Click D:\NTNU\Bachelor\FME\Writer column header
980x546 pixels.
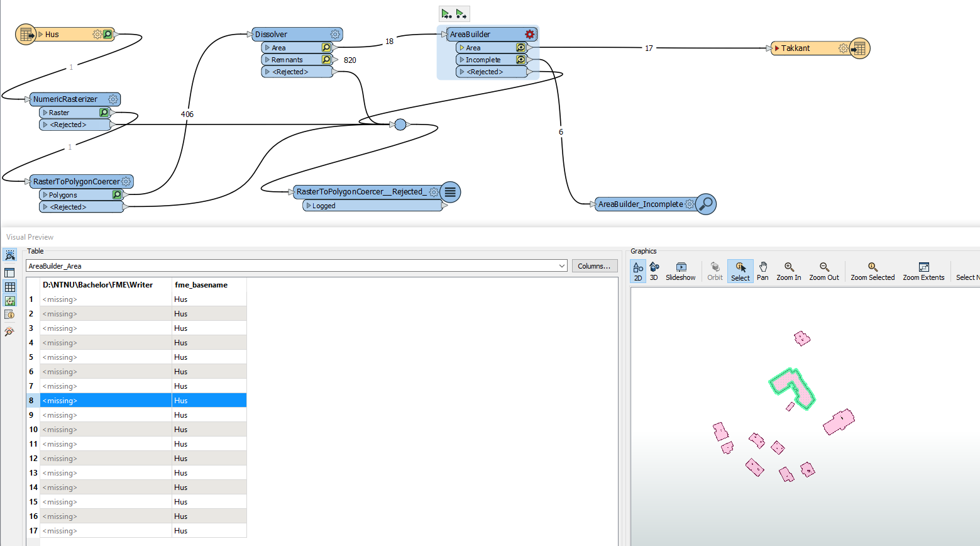click(106, 285)
